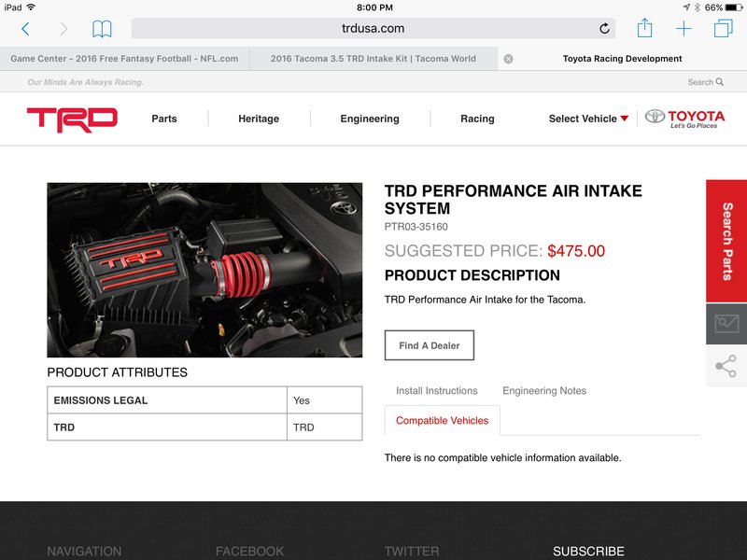Click the TRD Performance Air Intake System title

513,200
